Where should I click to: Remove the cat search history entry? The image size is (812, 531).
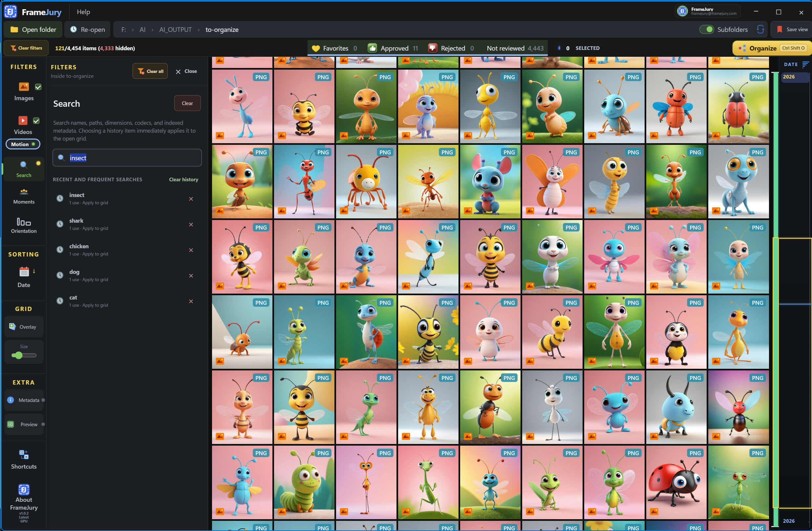pyautogui.click(x=191, y=301)
